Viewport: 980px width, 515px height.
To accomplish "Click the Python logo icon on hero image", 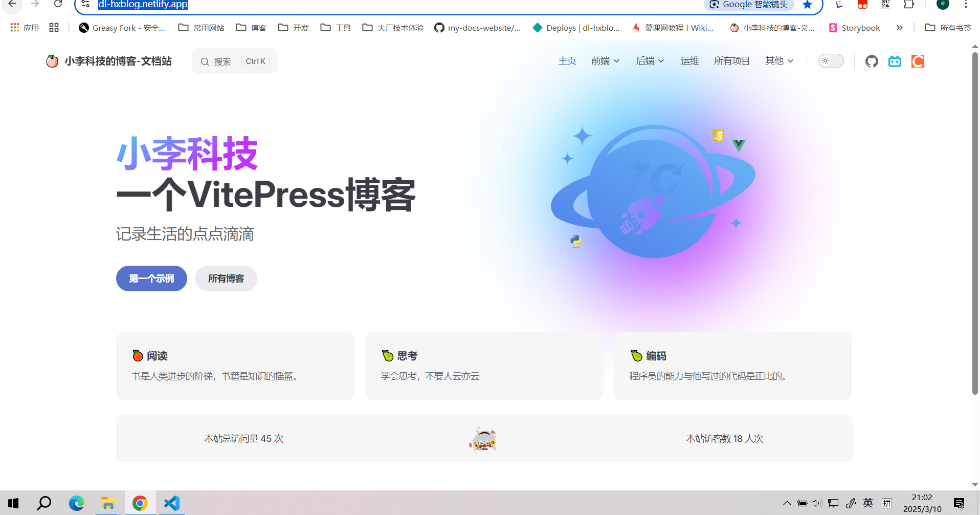I will point(576,241).
